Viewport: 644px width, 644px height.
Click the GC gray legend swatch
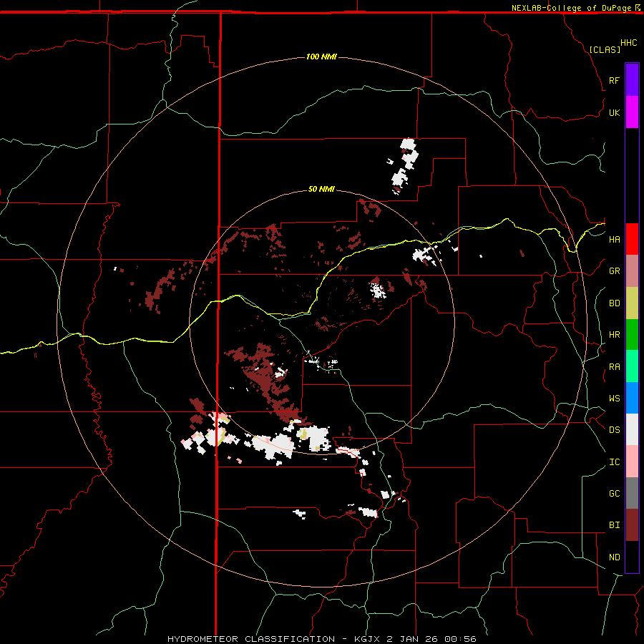click(632, 493)
